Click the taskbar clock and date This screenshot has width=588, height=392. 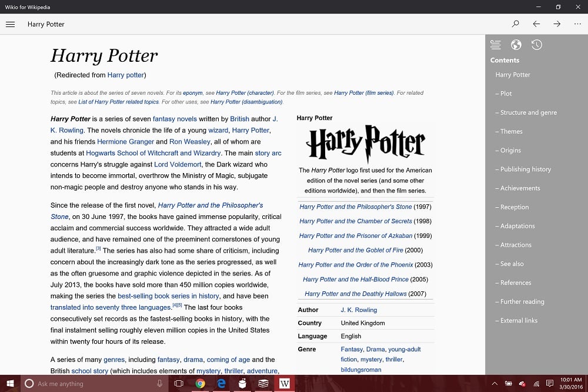coord(571,383)
